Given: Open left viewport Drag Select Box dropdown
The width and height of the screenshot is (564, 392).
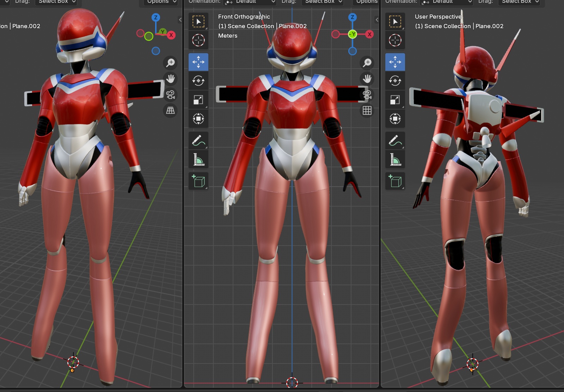Looking at the screenshot, I should click(x=56, y=2).
